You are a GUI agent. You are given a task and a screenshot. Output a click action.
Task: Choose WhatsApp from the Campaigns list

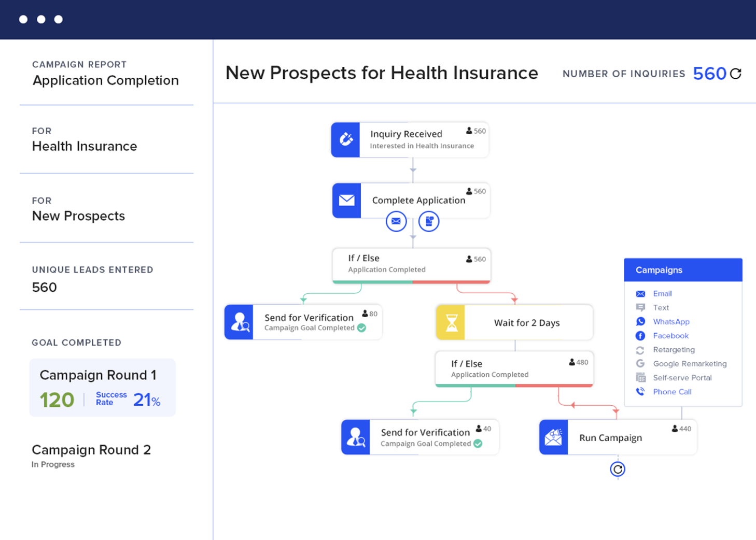[x=671, y=322]
